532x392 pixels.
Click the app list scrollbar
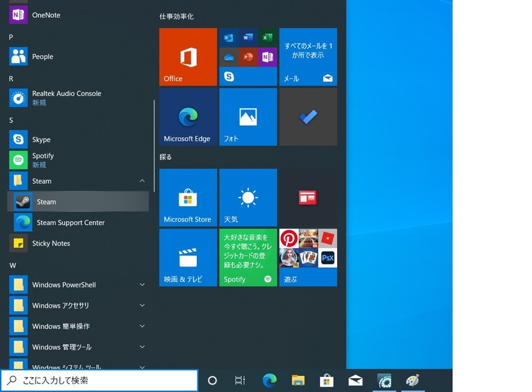(x=154, y=146)
